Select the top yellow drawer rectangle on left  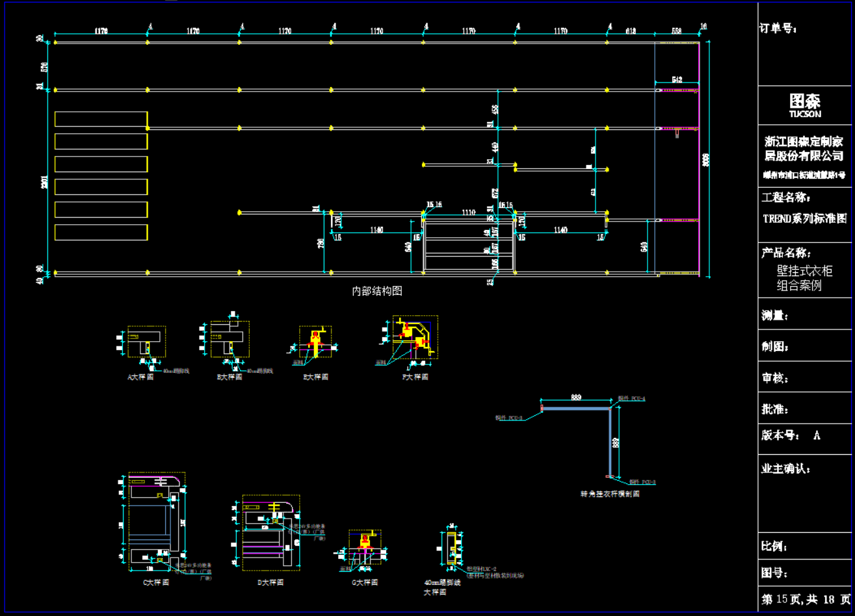pyautogui.click(x=101, y=119)
